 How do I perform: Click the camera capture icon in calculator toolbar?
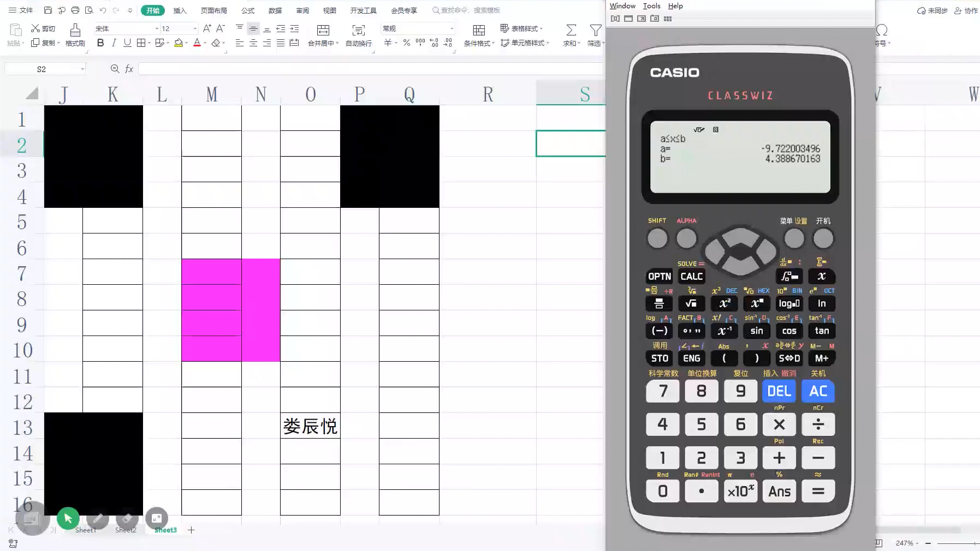(x=655, y=19)
